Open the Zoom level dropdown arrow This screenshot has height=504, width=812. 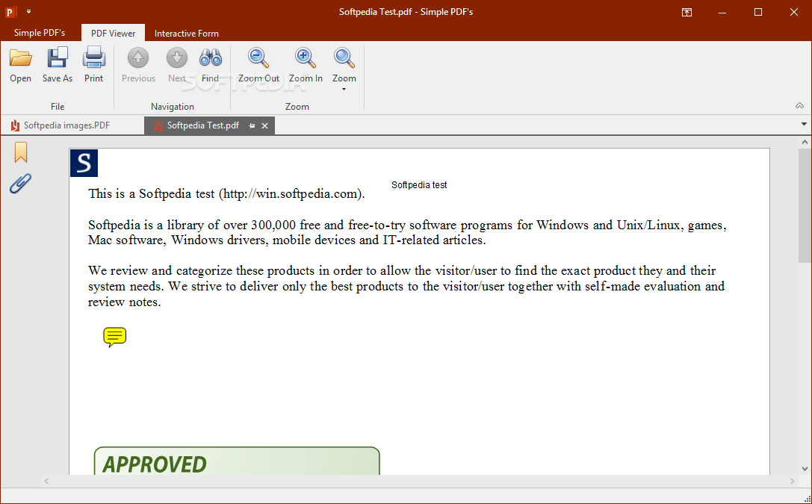[x=344, y=90]
